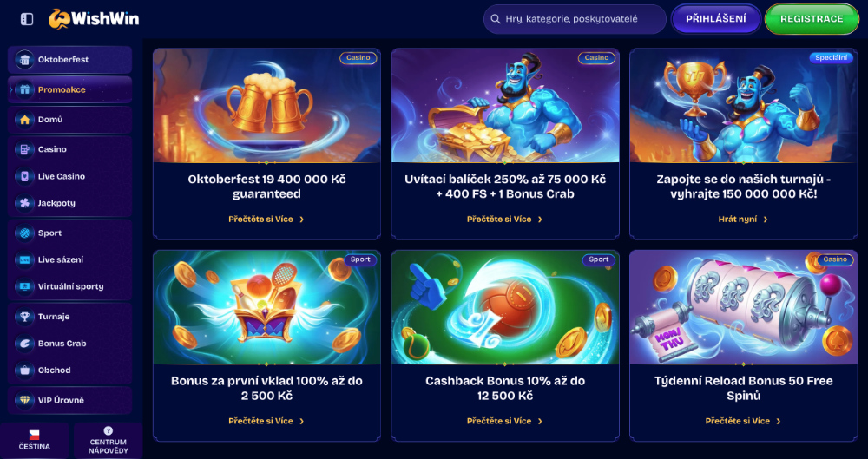Open the Cashback Bonus 10% promo image
The image size is (868, 459).
point(505,307)
